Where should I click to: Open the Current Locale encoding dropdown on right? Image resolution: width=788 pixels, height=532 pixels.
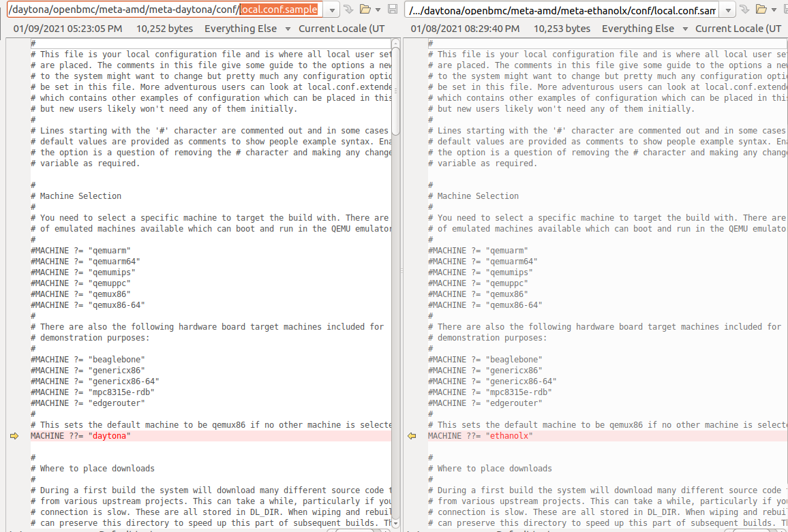740,29
